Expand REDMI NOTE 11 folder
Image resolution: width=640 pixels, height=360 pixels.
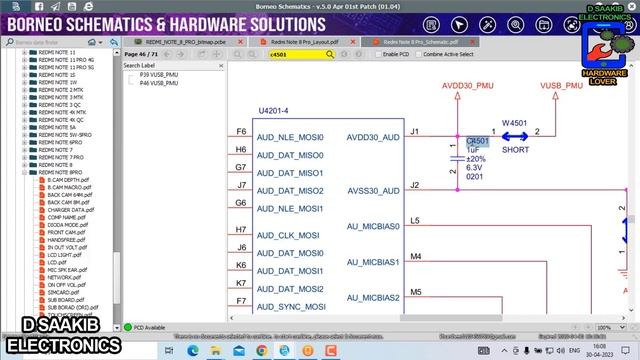point(24,52)
